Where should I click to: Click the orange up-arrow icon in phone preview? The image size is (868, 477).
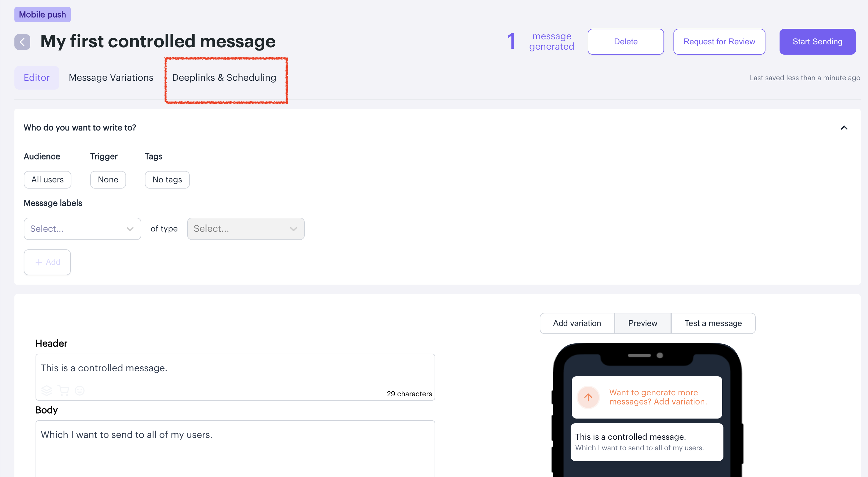point(588,397)
